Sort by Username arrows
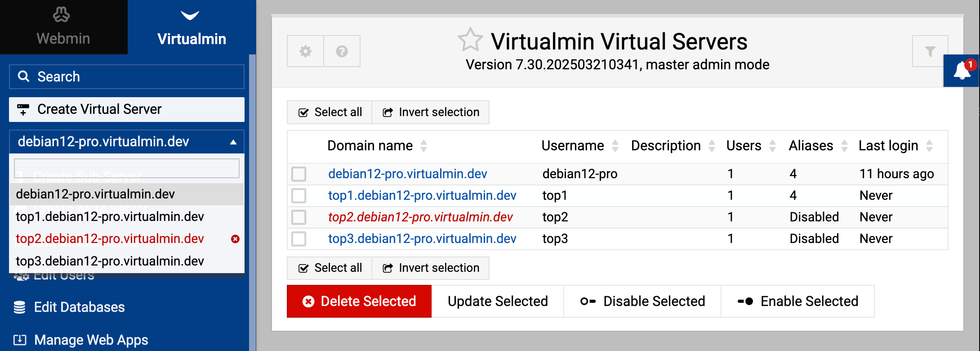 (615, 146)
